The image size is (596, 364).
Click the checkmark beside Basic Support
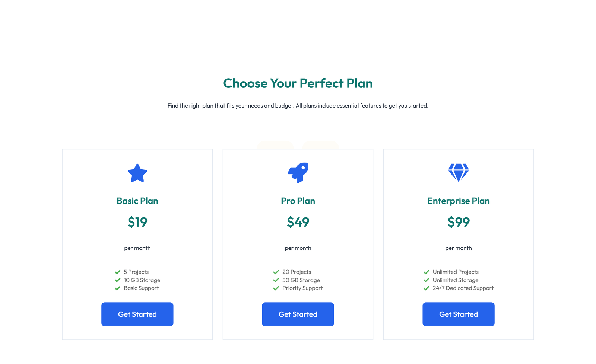click(117, 288)
